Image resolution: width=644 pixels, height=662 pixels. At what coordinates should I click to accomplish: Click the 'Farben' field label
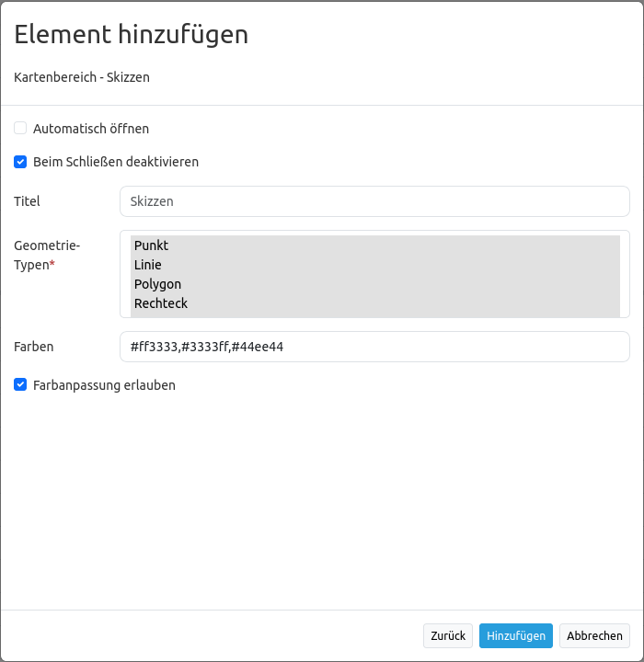(x=34, y=347)
